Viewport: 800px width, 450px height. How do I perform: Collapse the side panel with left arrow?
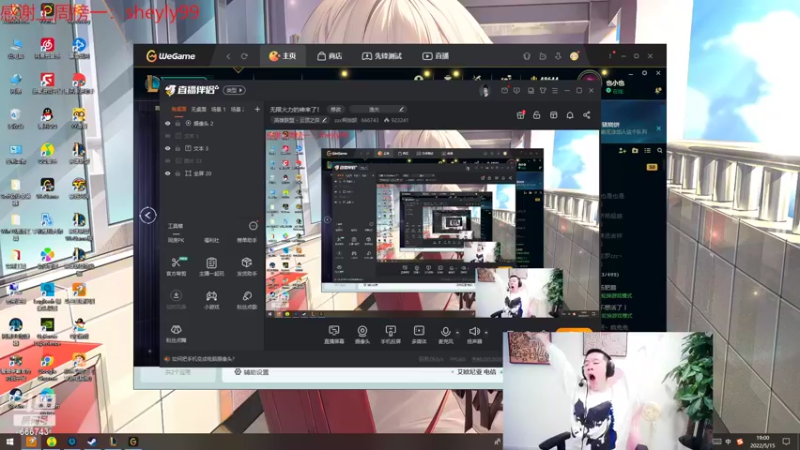(148, 215)
